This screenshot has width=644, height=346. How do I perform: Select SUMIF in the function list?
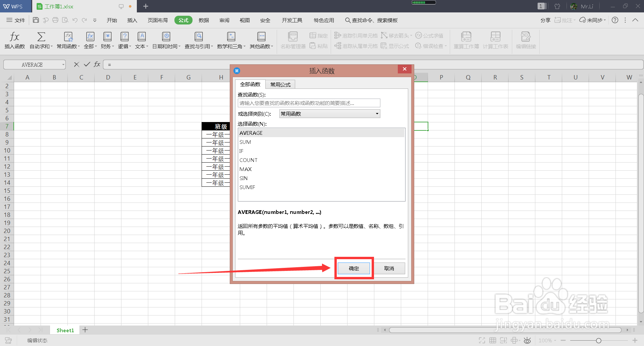point(321,187)
